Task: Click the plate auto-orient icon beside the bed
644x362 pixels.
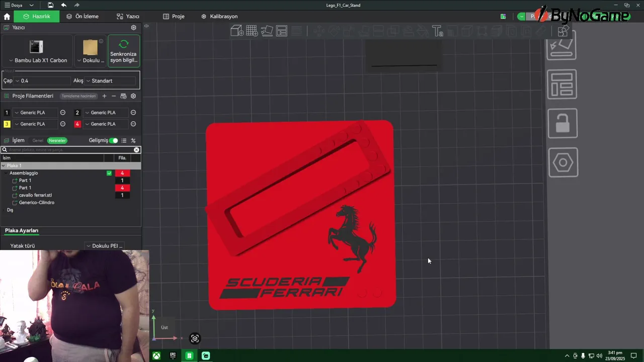Action: click(562, 46)
